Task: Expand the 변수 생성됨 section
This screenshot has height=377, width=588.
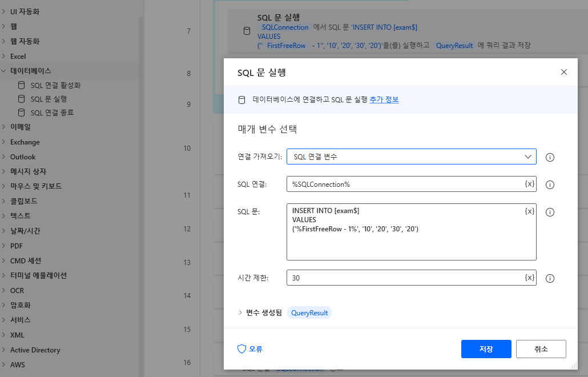Action: coord(240,312)
